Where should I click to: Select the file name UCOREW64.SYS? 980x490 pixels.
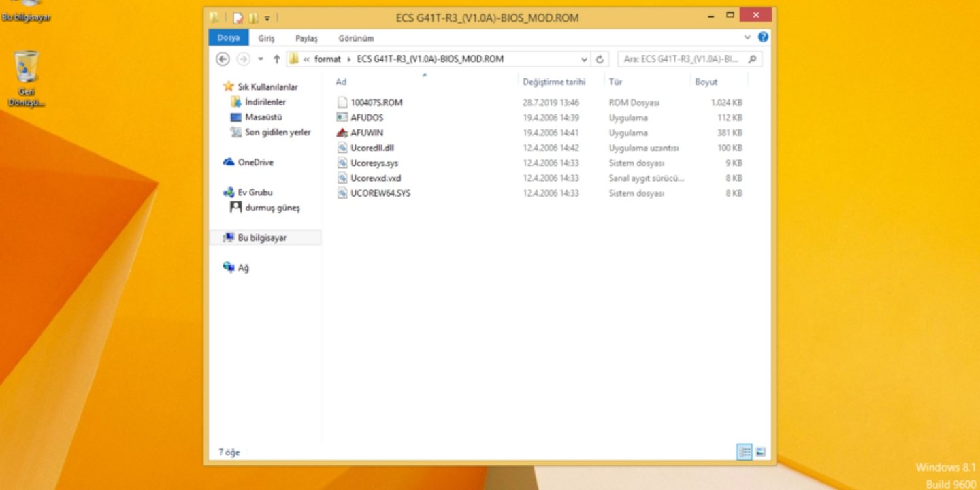(x=380, y=193)
